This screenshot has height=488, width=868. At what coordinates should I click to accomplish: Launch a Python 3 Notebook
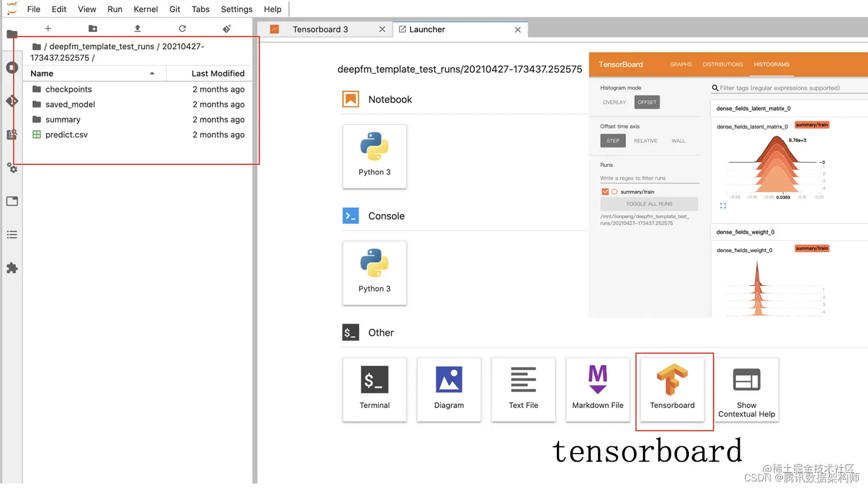coord(374,156)
